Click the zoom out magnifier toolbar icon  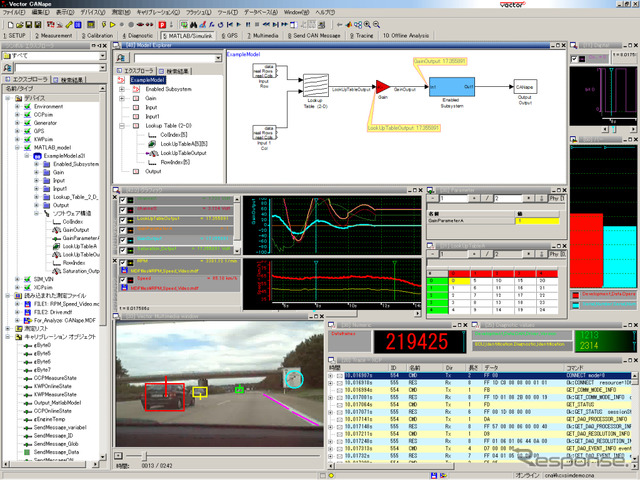376,25
